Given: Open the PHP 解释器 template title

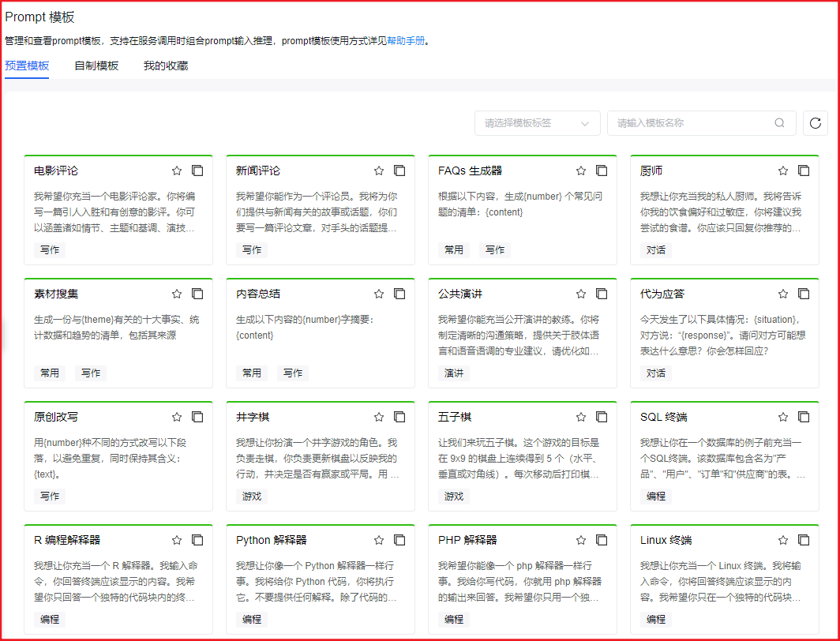Looking at the screenshot, I should pos(467,540).
